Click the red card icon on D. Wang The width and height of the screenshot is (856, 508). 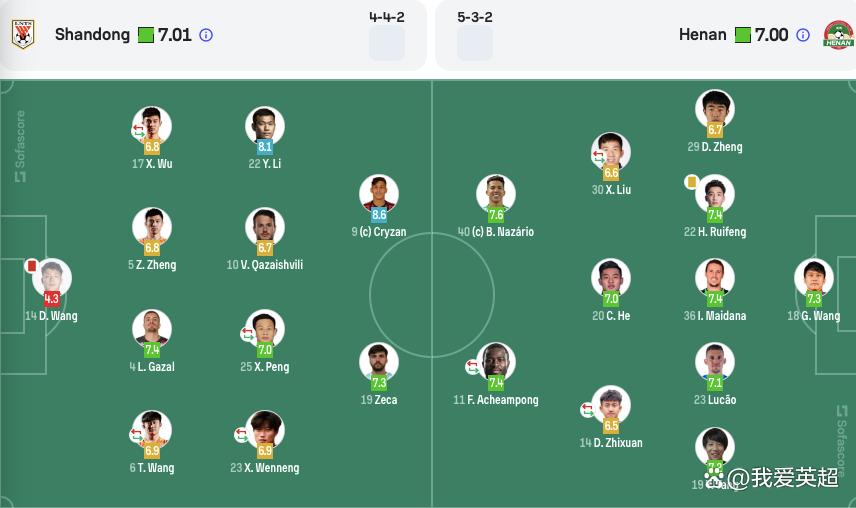31,266
